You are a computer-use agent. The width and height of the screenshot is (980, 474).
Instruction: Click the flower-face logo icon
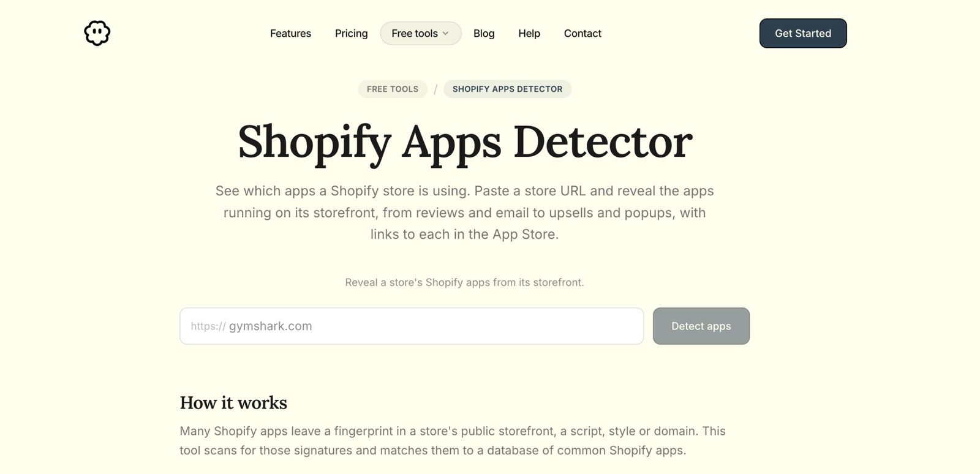tap(97, 33)
